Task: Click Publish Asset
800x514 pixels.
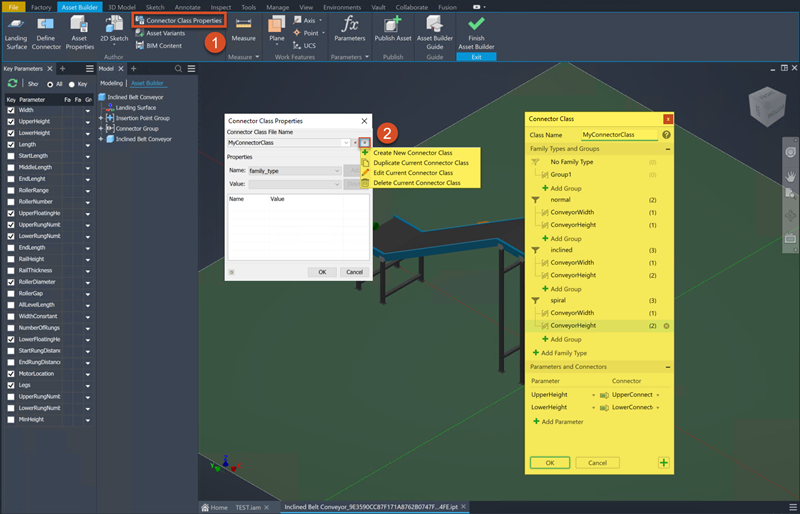Action: [393, 30]
